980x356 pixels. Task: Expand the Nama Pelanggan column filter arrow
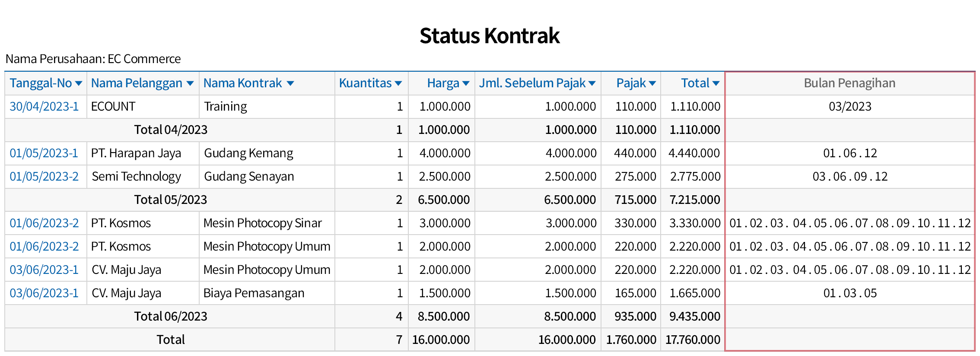tap(190, 83)
